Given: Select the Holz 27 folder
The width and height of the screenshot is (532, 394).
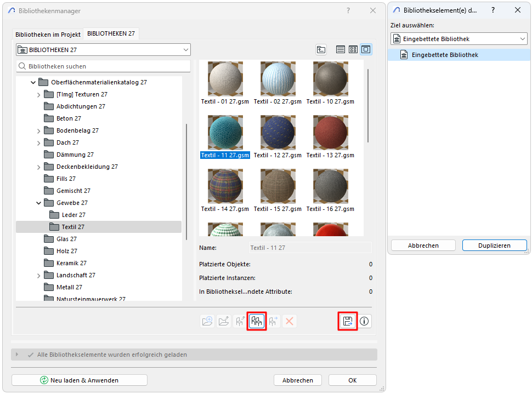Looking at the screenshot, I should [61, 251].
